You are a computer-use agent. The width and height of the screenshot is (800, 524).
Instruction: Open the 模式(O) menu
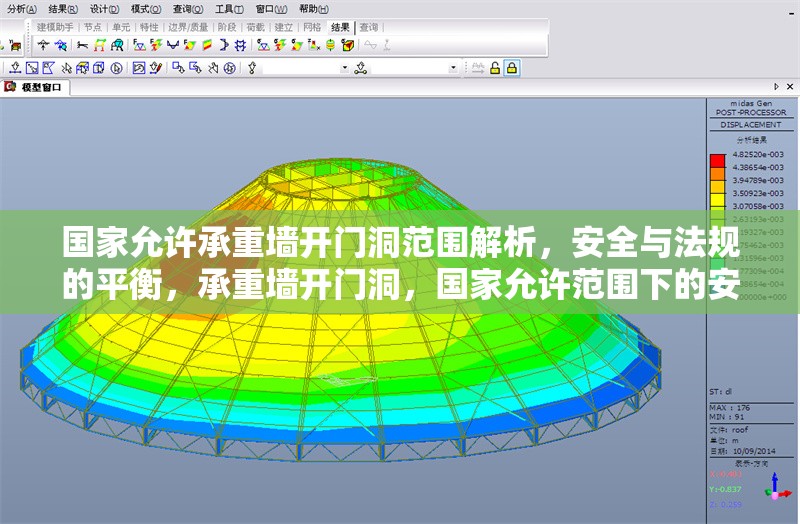click(146, 9)
